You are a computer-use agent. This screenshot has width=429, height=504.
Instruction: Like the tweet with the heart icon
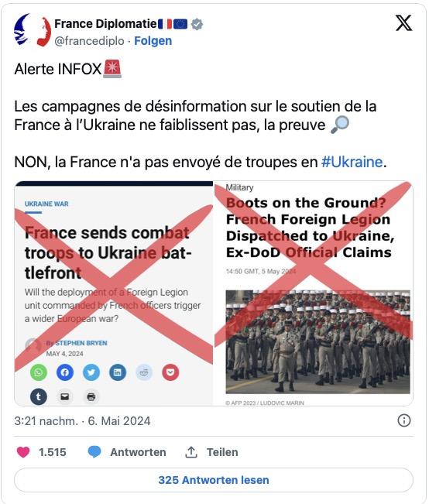pos(23,452)
